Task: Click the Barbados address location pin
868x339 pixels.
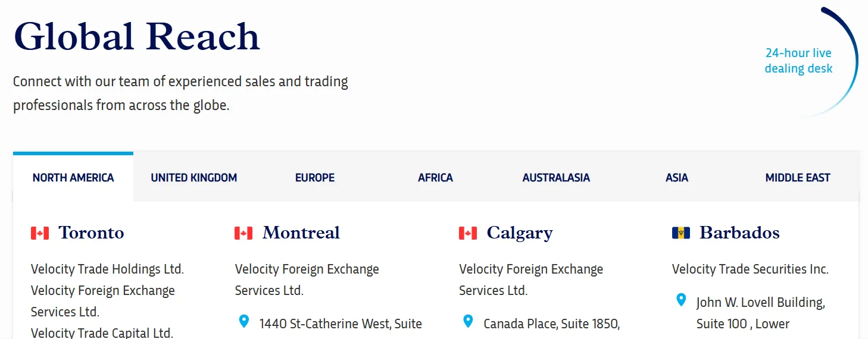Action: click(681, 300)
